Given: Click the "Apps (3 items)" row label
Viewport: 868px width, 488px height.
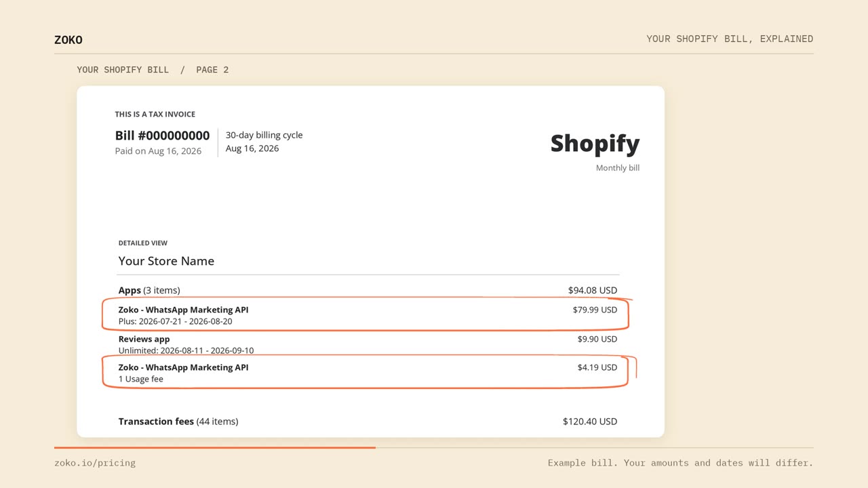Looking at the screenshot, I should (x=149, y=290).
